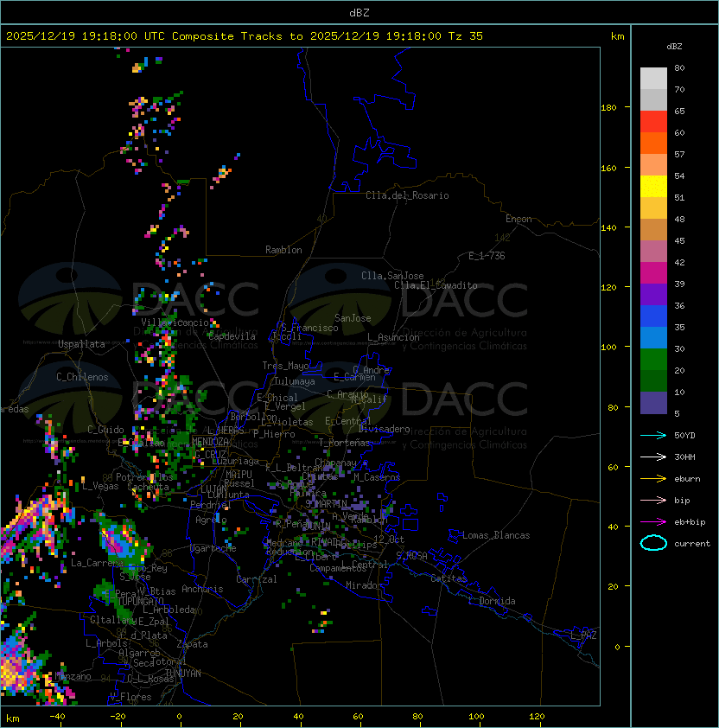
Task: Click the white 30HM arrow in legend
Action: coord(653,457)
